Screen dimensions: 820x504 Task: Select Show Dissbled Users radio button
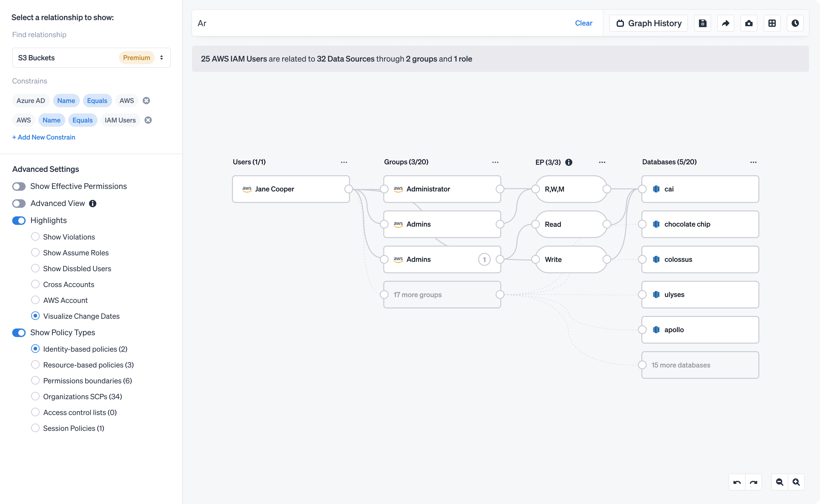point(35,268)
